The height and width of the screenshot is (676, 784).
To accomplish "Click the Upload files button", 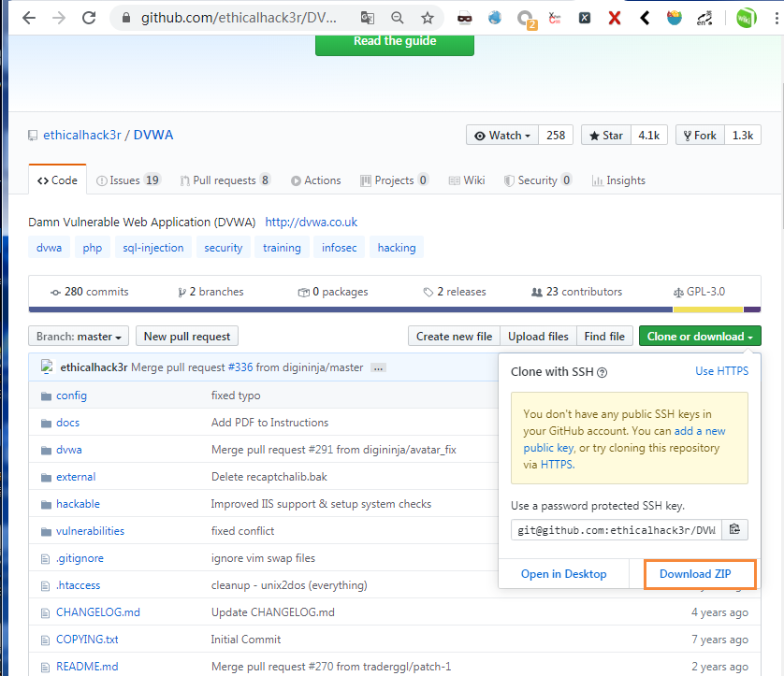I will pyautogui.click(x=539, y=337).
